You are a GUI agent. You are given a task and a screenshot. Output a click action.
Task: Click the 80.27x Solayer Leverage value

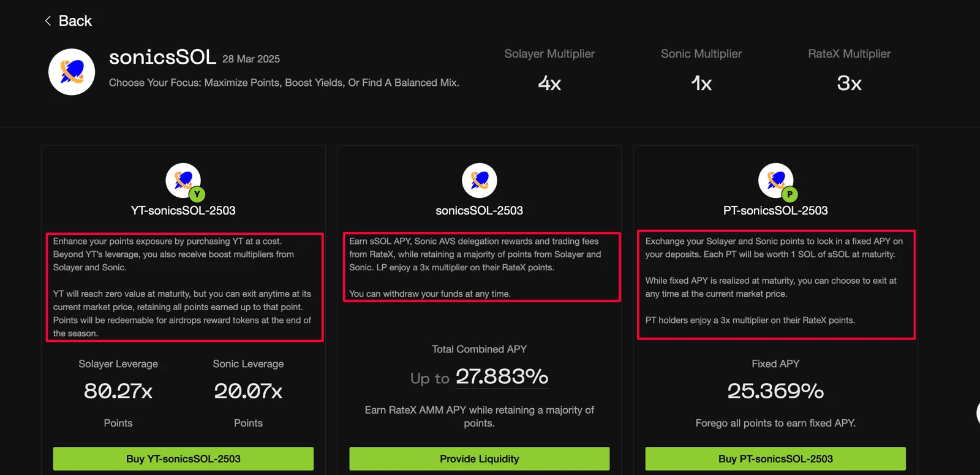click(118, 391)
